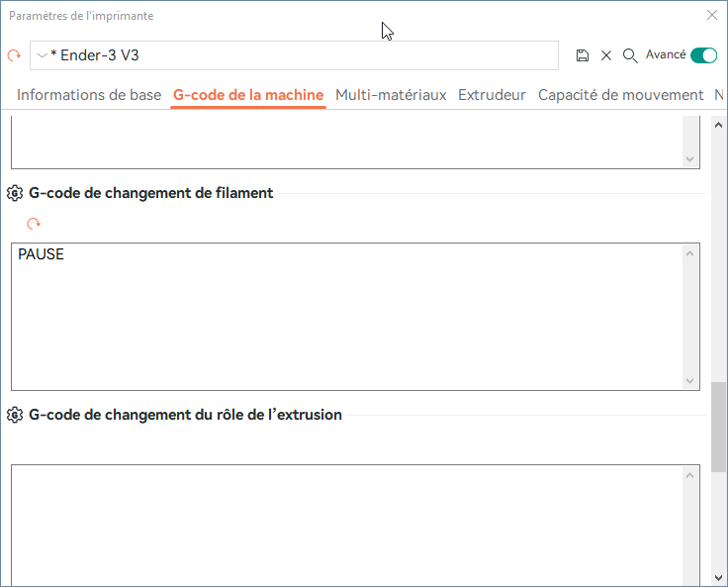Image resolution: width=728 pixels, height=587 pixels.
Task: Click the reset preset icon beside Ender-3 V3
Action: pos(14,56)
